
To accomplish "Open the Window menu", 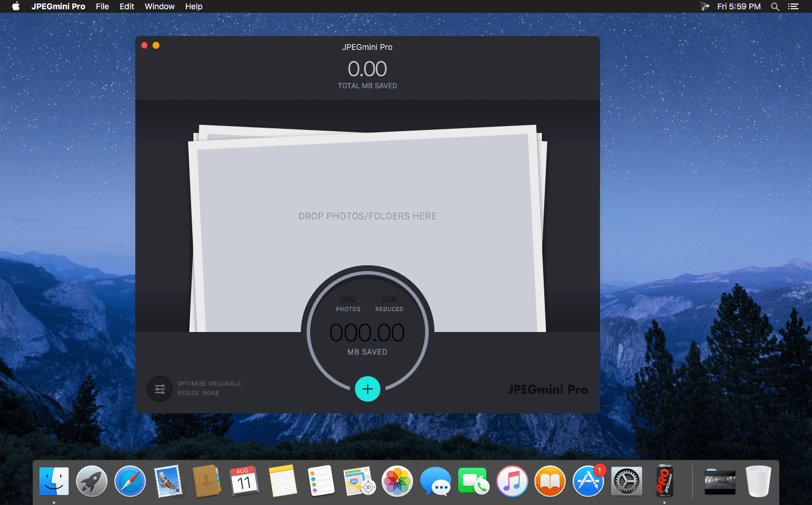I will pos(160,6).
